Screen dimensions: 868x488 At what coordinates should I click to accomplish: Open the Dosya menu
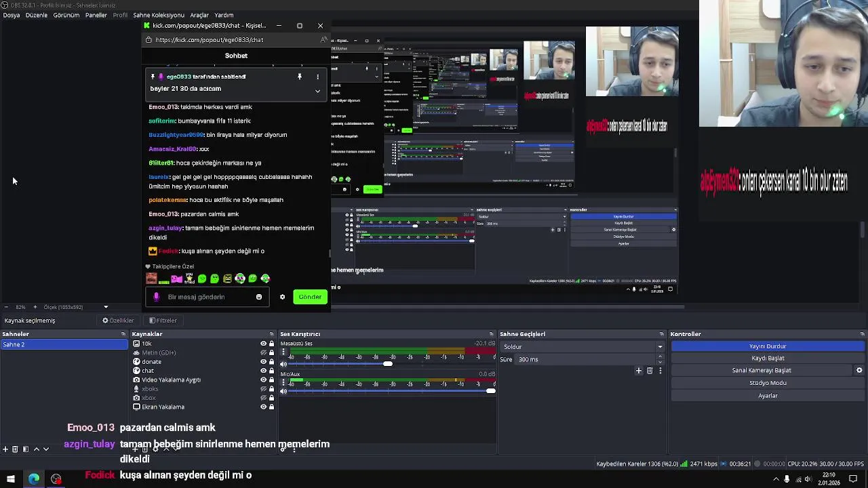[12, 15]
